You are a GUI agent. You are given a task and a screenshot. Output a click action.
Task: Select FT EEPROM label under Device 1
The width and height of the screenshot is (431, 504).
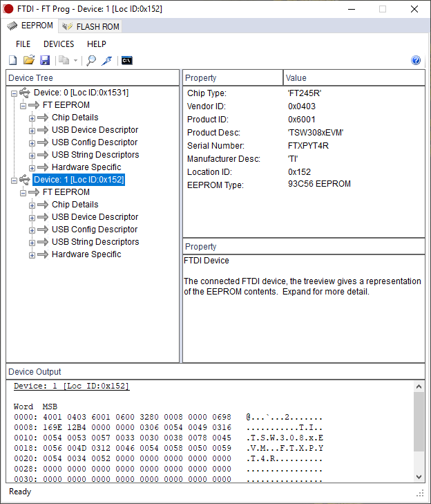(x=66, y=192)
